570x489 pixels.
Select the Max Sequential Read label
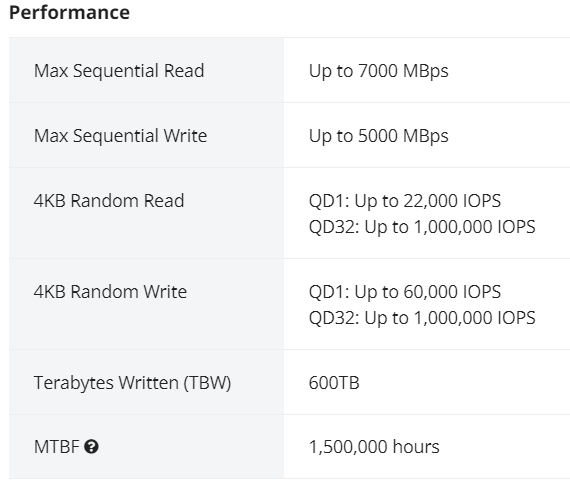pos(119,71)
